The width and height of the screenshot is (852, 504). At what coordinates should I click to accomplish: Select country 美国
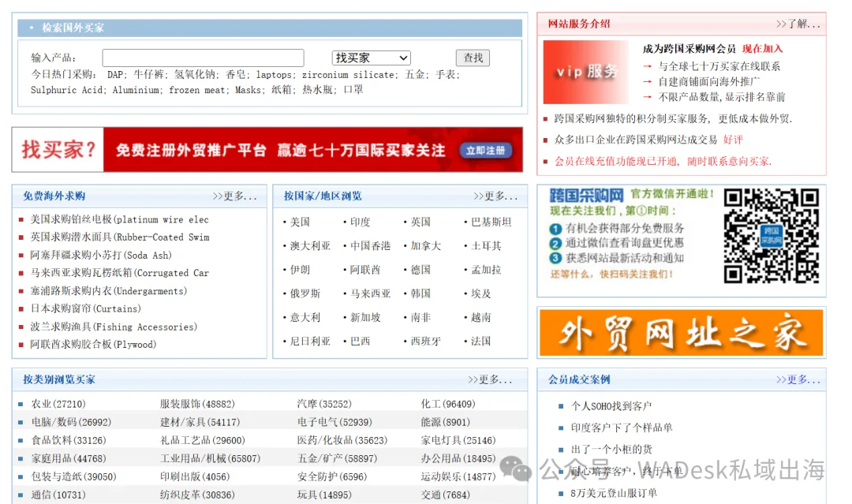tap(300, 222)
